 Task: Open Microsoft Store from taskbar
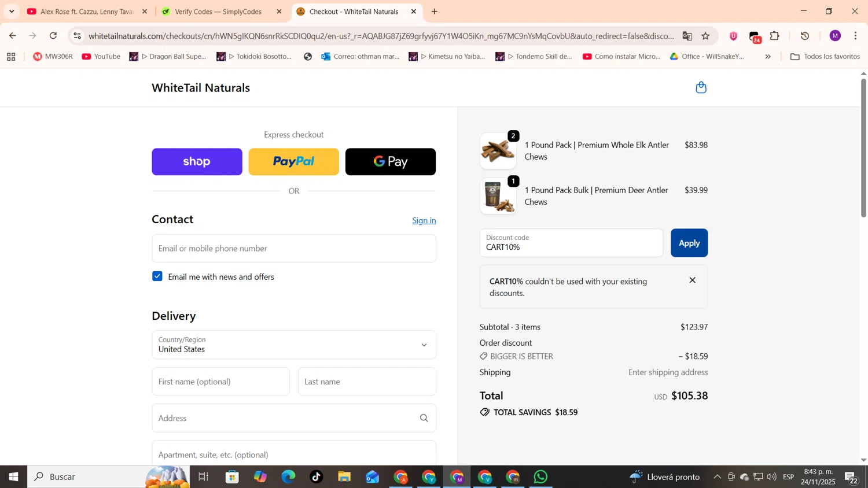click(233, 477)
